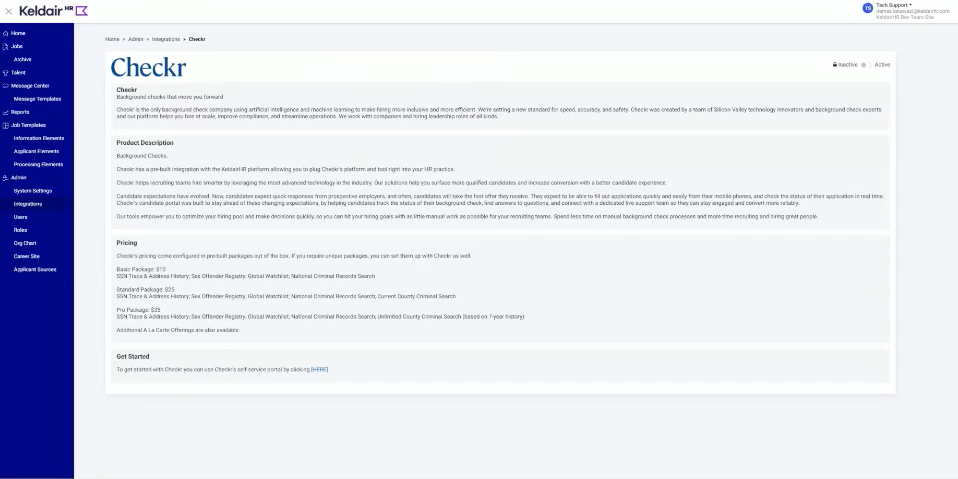This screenshot has height=479, width=958.
Task: Click the lock icon beside Inactive
Action: point(835,64)
